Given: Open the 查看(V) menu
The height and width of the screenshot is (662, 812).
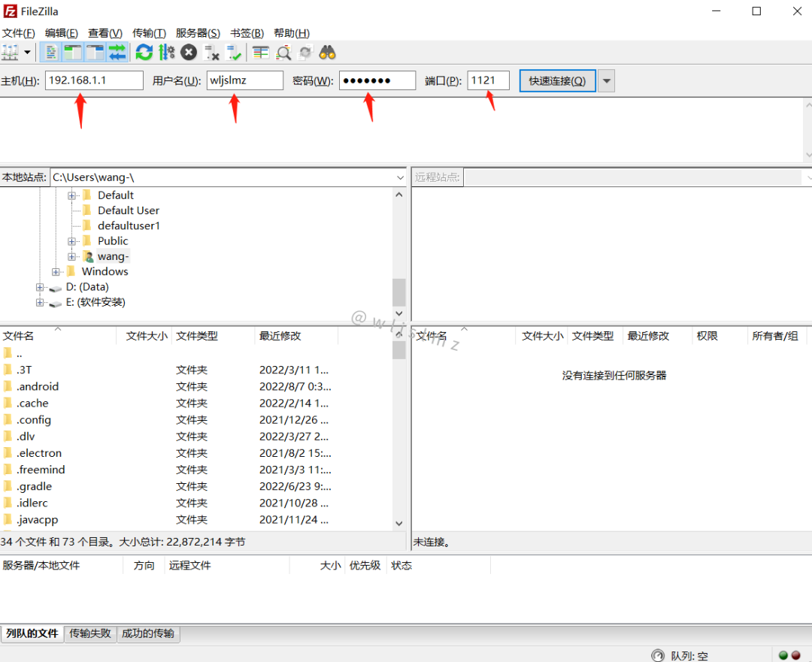Looking at the screenshot, I should click(x=105, y=33).
